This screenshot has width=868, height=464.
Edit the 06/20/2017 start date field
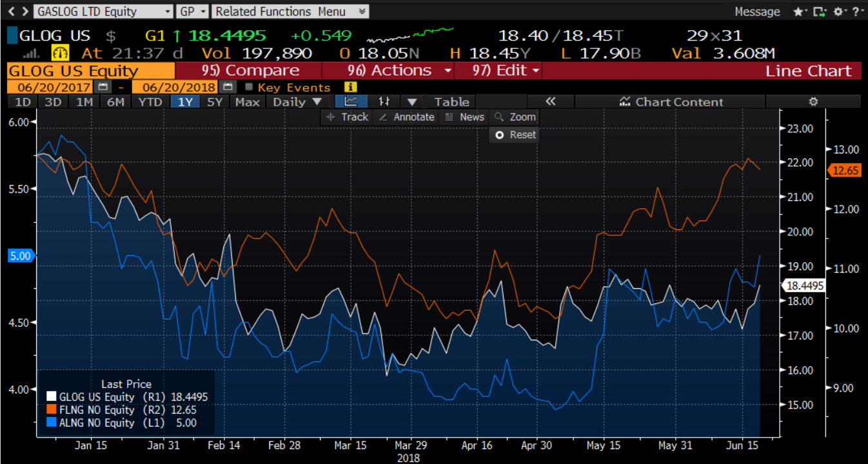[x=51, y=87]
